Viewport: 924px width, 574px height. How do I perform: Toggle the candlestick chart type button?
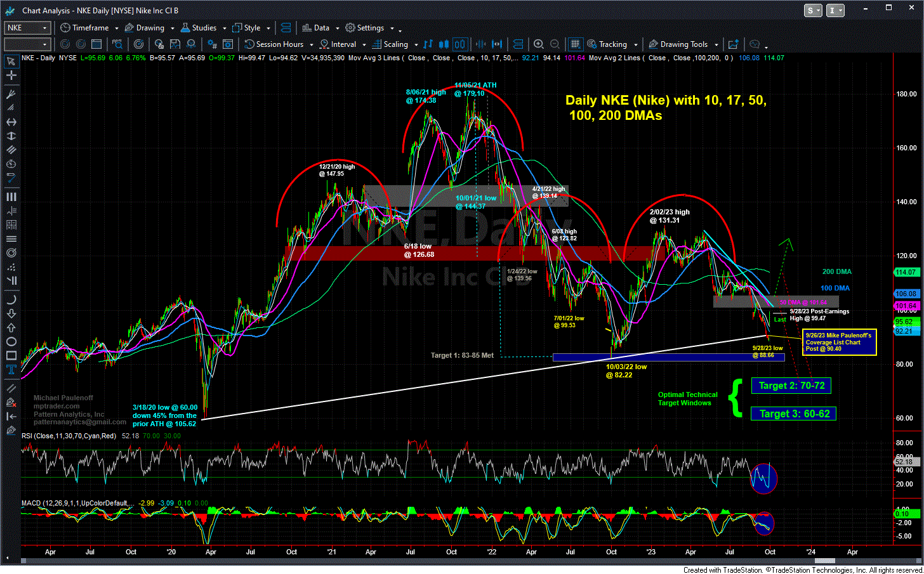pyautogui.click(x=444, y=44)
